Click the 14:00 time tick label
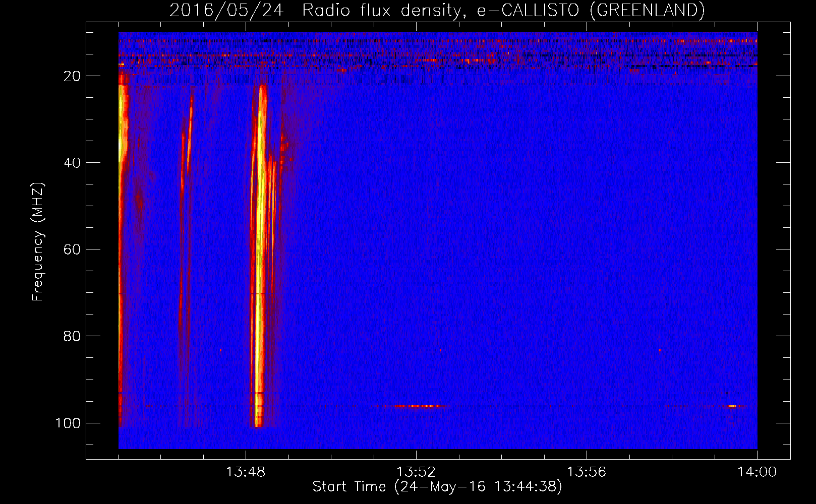Viewport: 816px width, 504px height. click(x=757, y=472)
